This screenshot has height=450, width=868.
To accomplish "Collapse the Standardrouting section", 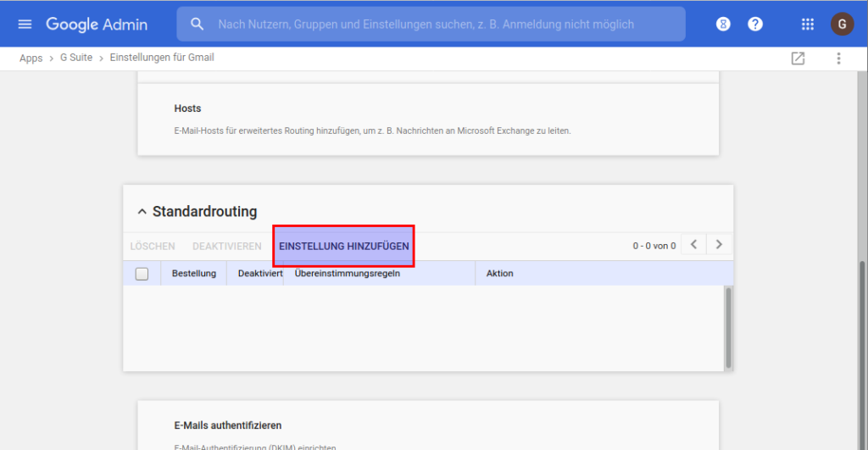I will 142,211.
